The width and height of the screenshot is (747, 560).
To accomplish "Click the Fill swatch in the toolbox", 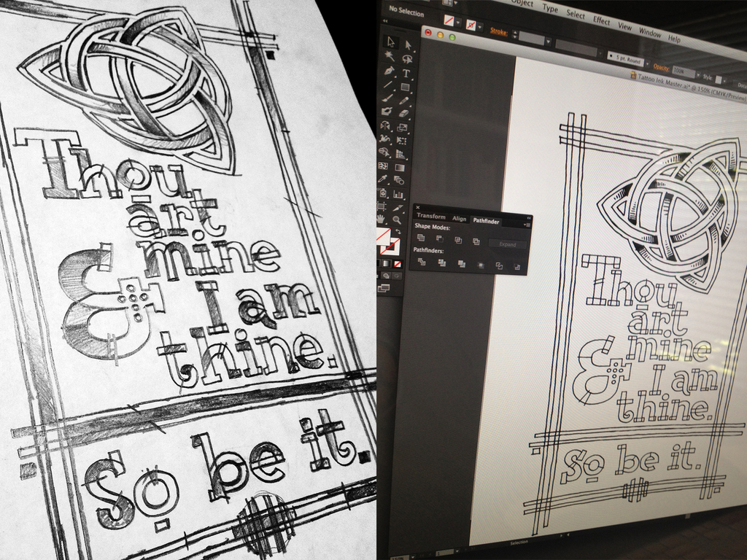I will point(382,236).
